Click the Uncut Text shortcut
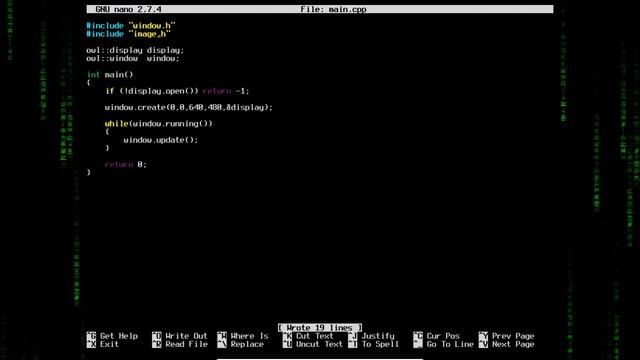Viewport: 640px width, 360px height. (313, 344)
